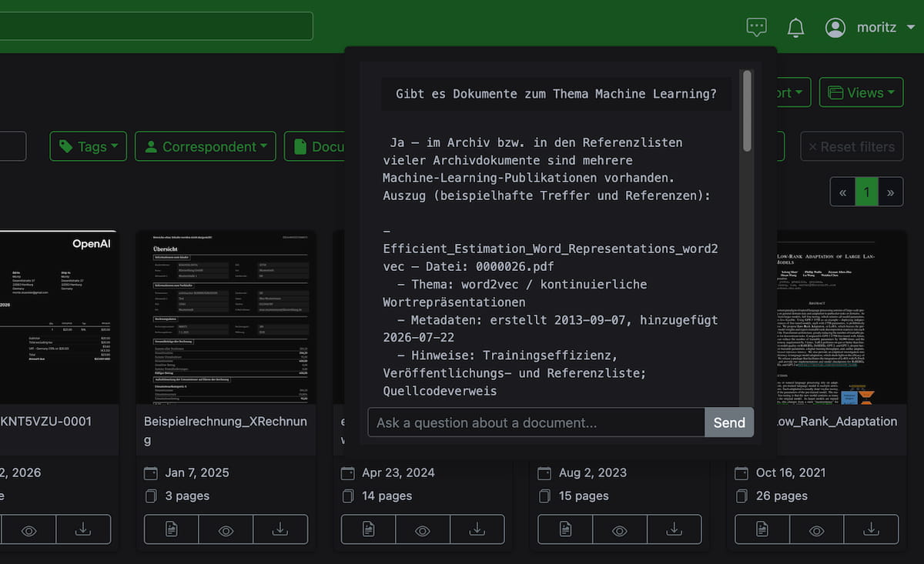The image size is (924, 564).
Task: Edit the 14 pages document icon
Action: click(369, 529)
